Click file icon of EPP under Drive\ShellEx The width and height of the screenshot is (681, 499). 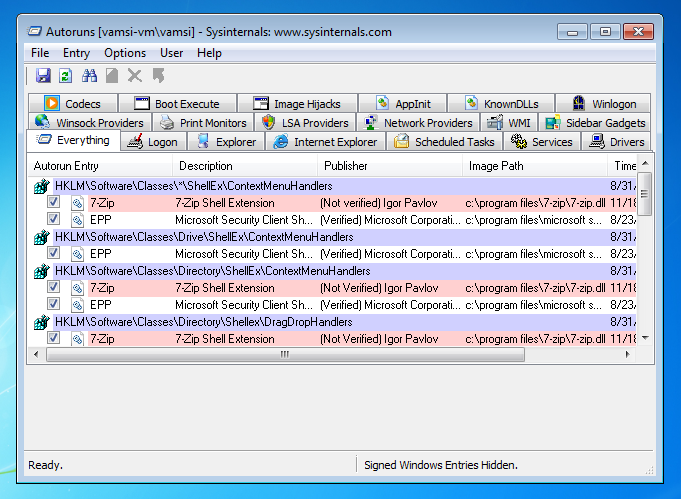77,254
